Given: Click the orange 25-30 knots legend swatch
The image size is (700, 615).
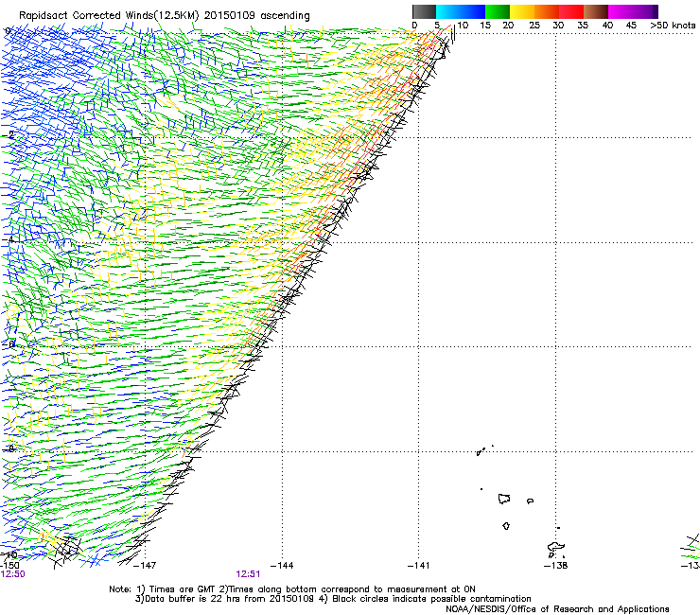Looking at the screenshot, I should point(547,11).
